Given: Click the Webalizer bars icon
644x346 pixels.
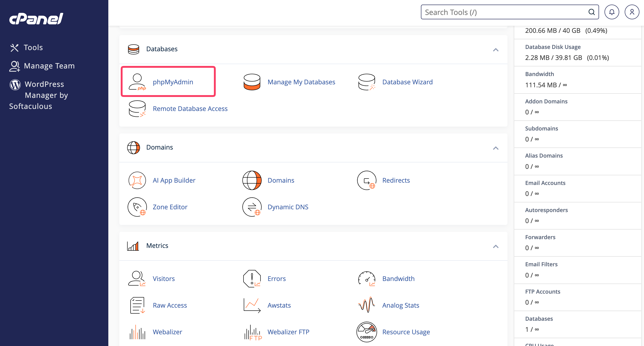Looking at the screenshot, I should [x=137, y=332].
